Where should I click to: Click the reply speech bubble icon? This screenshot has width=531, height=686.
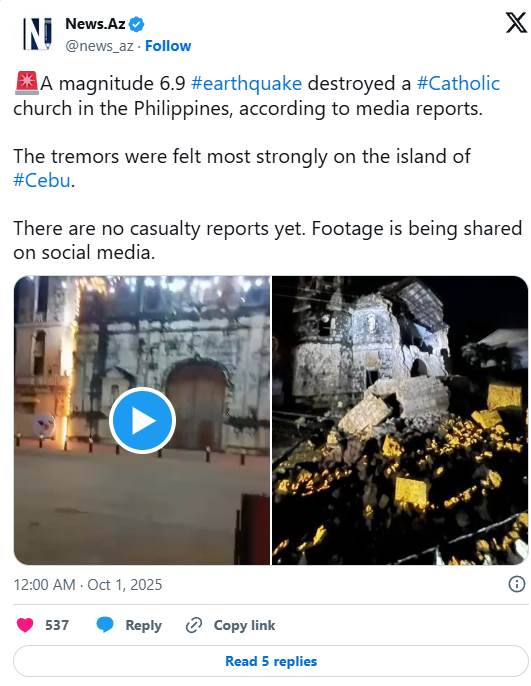(105, 625)
